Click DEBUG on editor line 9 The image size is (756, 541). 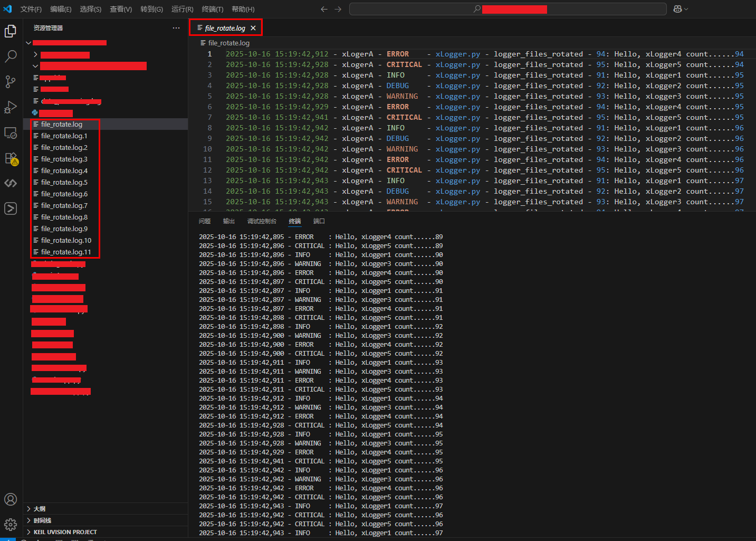[x=398, y=138]
